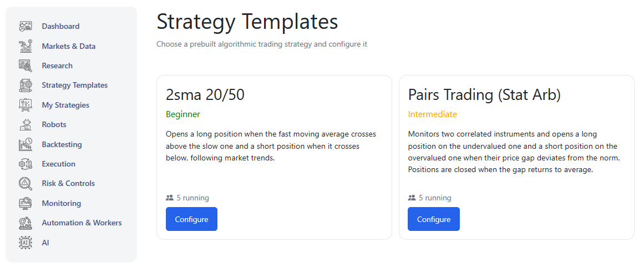Screen dimensions: 644x267
Task: Click the Strategy Templates icon
Action: point(26,85)
